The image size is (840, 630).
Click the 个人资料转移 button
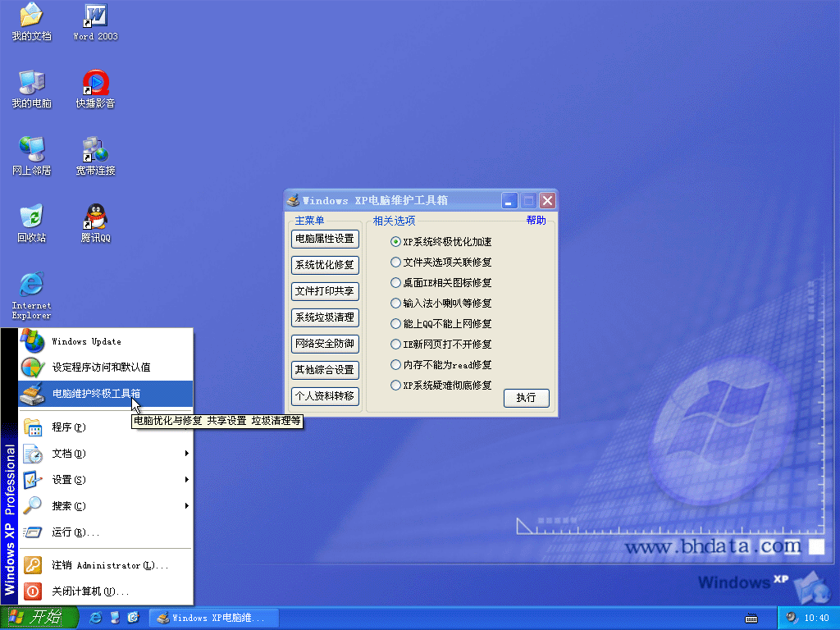(325, 396)
